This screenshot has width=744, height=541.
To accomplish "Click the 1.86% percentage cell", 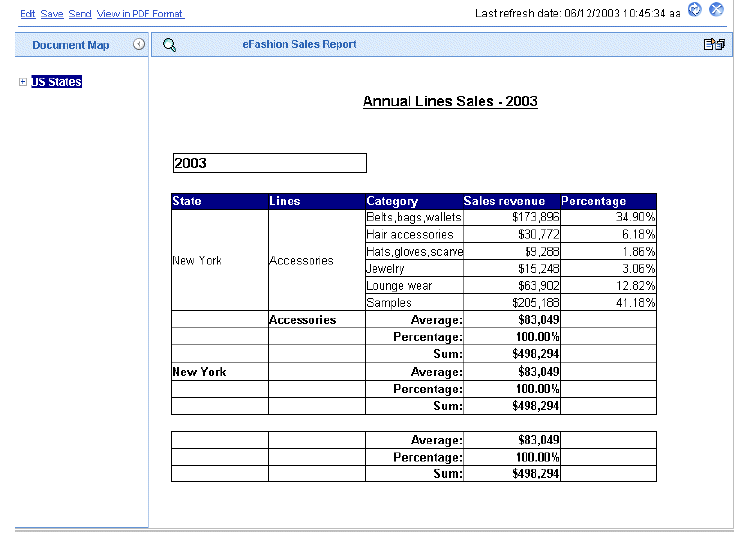I will point(609,252).
